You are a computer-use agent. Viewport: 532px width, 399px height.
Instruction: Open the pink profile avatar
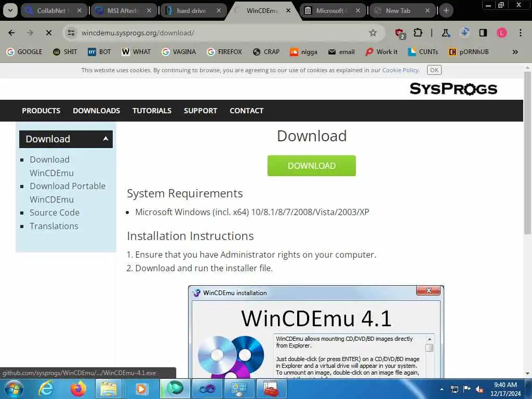tap(501, 33)
